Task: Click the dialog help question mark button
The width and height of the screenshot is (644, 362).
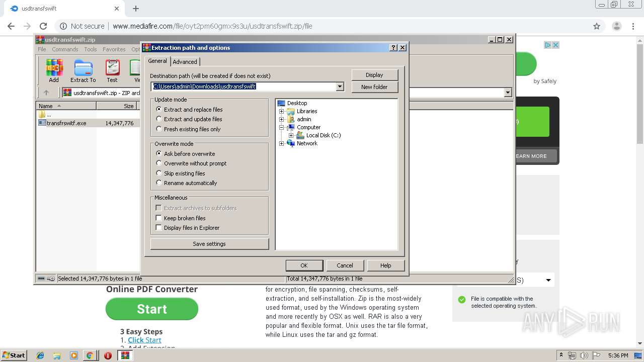Action: point(393,48)
